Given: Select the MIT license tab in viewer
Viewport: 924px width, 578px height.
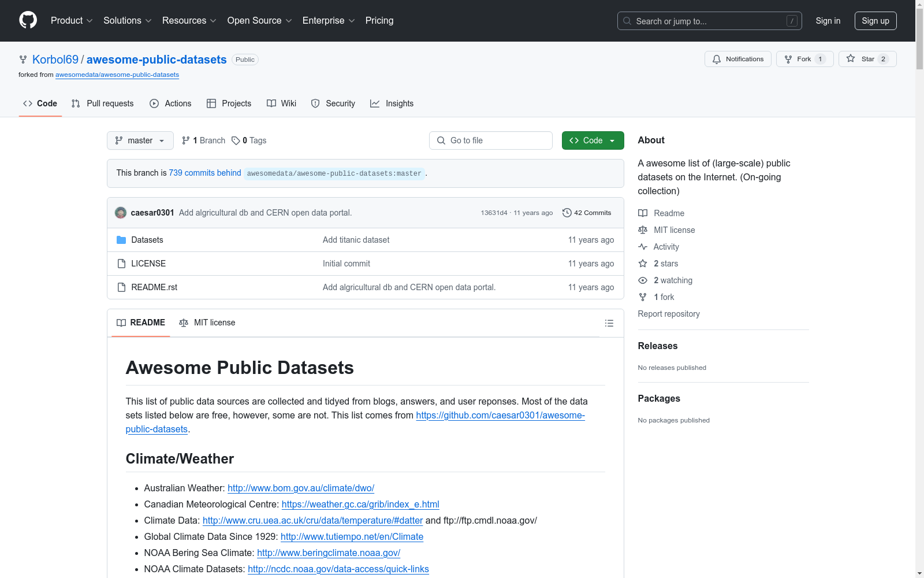Looking at the screenshot, I should tap(207, 323).
